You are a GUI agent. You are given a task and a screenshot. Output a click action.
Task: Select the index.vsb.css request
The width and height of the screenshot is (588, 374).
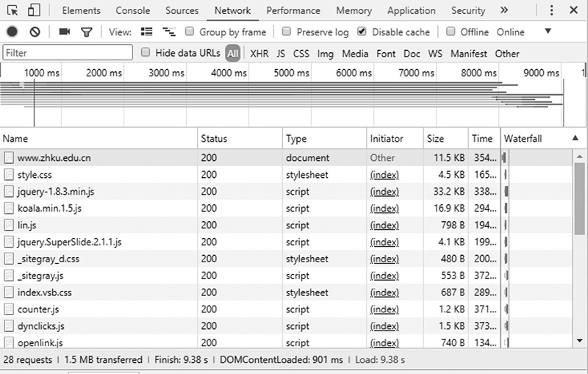[x=45, y=292]
